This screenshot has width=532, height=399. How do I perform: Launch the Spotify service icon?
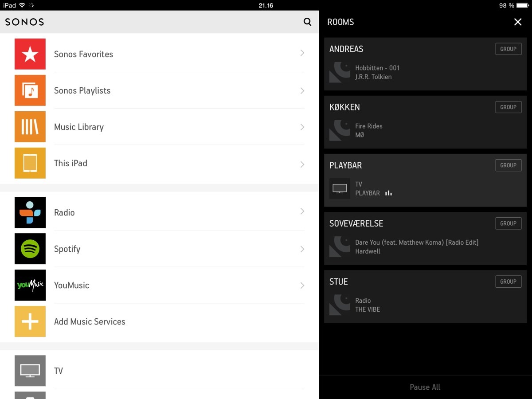[30, 249]
